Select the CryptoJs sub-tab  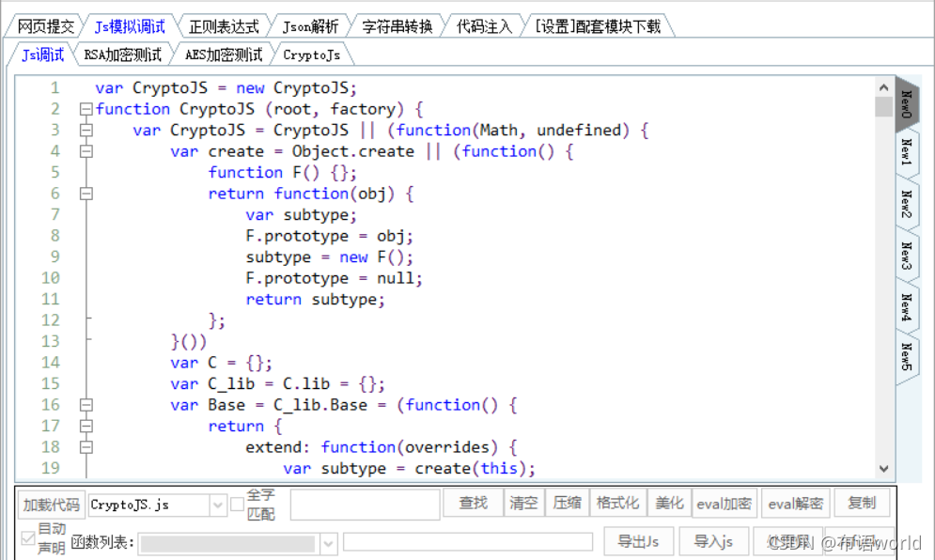311,54
